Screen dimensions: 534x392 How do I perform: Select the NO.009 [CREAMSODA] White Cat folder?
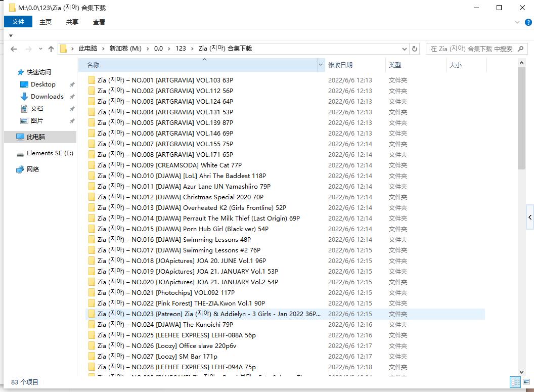[169, 165]
